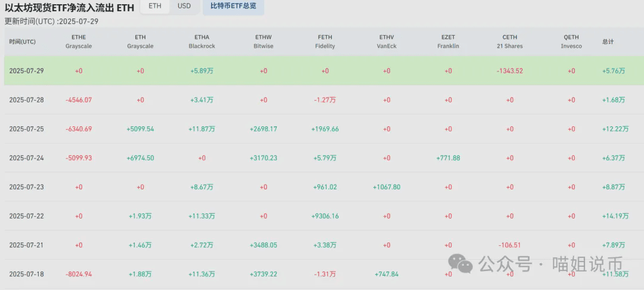
Task: Select the 2025-07-21 date row
Action: pyautogui.click(x=324, y=245)
